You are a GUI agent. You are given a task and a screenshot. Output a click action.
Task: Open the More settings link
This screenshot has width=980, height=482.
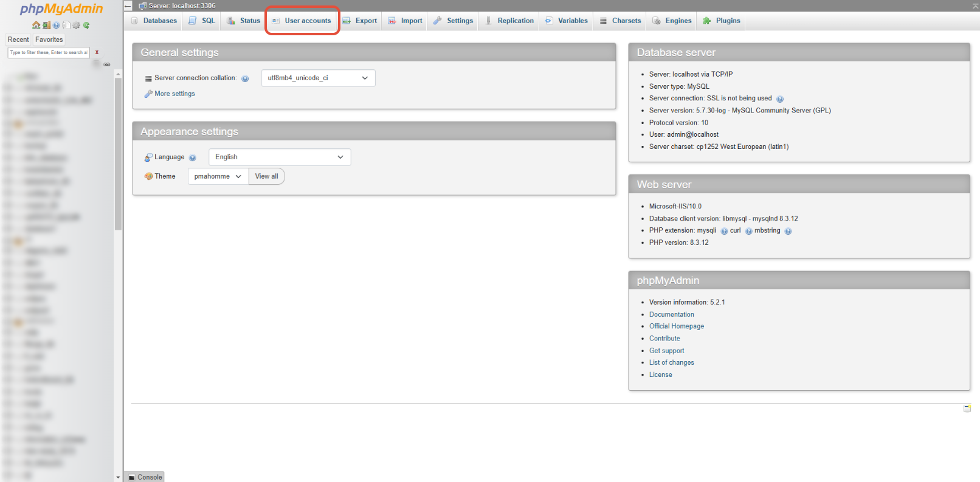pyautogui.click(x=174, y=94)
